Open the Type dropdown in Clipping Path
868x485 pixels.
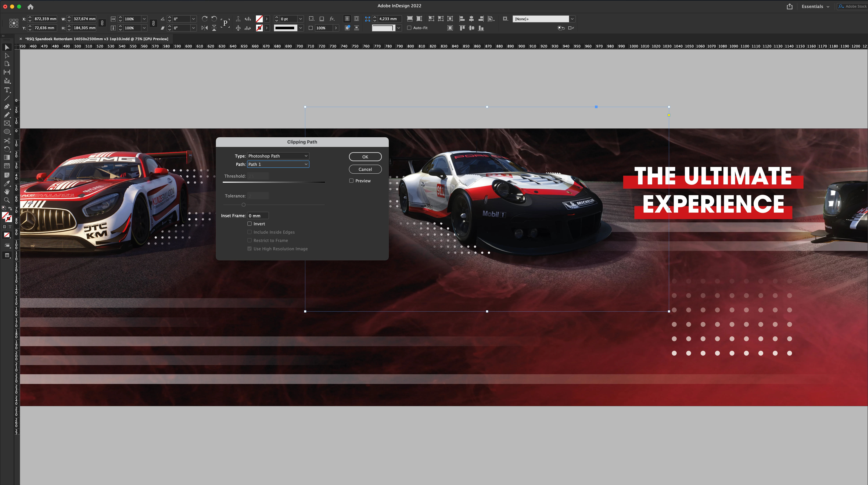pyautogui.click(x=278, y=156)
